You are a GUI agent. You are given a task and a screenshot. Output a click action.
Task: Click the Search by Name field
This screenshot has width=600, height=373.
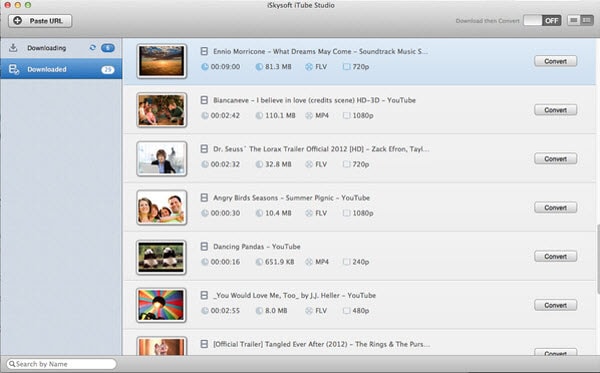tap(61, 364)
